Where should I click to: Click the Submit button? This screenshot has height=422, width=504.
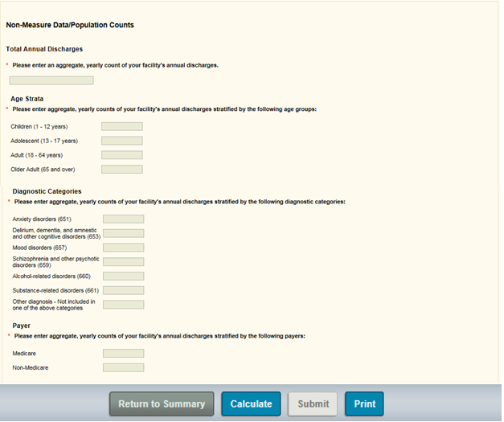(x=313, y=404)
